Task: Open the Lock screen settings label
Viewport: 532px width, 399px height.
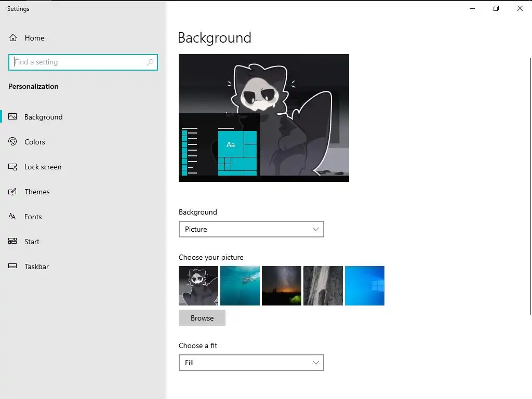Action: (x=43, y=167)
